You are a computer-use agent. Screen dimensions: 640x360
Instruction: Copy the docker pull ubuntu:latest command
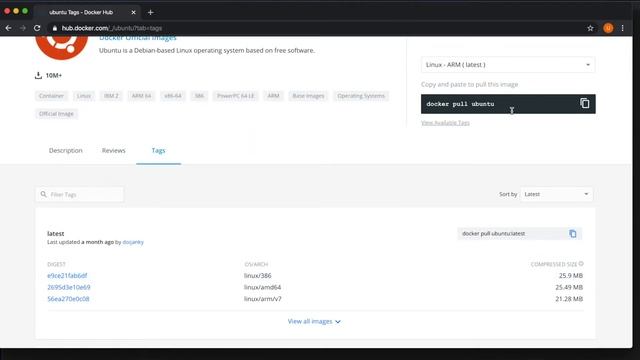point(573,233)
